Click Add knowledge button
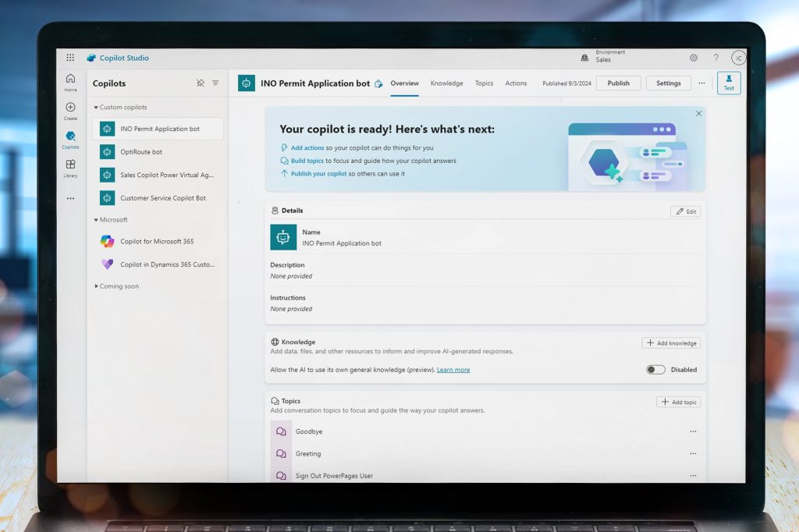 (x=671, y=343)
